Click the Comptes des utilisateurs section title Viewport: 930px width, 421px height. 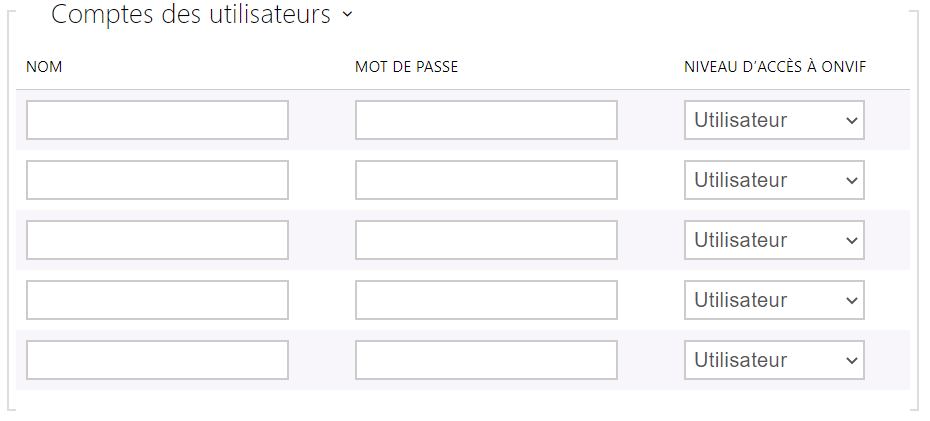(x=190, y=15)
